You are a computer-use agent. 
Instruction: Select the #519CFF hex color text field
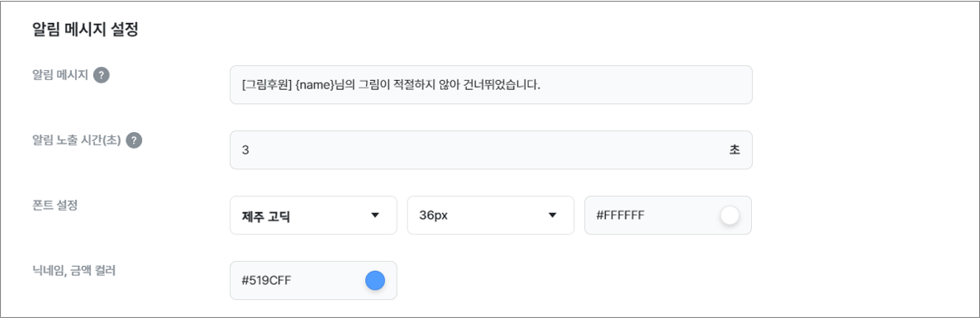pyautogui.click(x=313, y=281)
